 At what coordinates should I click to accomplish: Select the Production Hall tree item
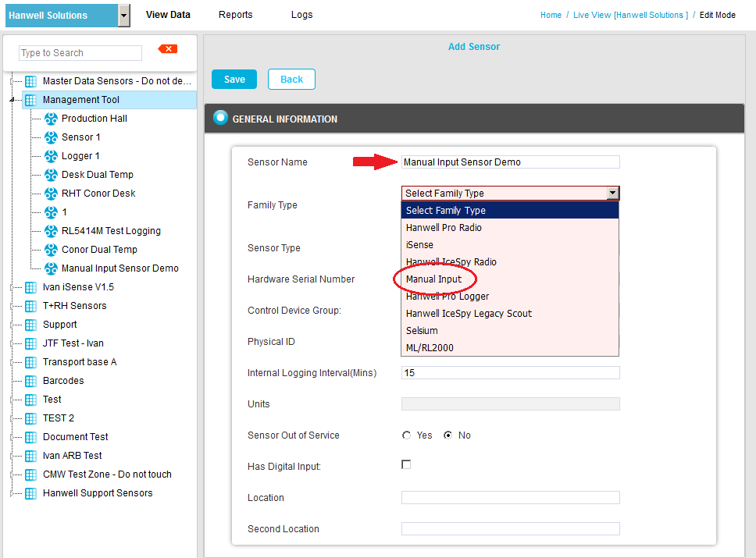pos(94,119)
